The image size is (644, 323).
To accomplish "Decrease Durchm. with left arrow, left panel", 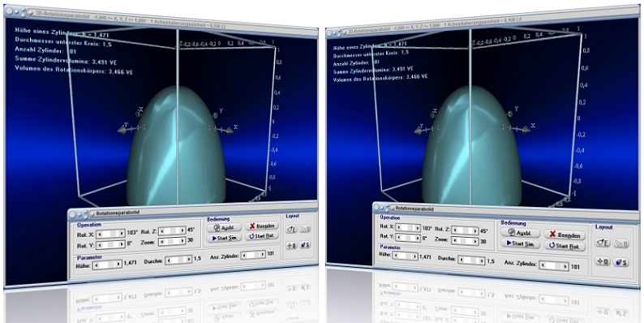I will click(x=168, y=261).
